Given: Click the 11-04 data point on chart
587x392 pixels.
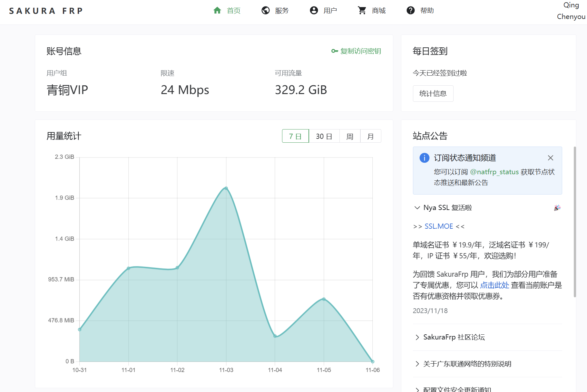Looking at the screenshot, I should coord(275,336).
